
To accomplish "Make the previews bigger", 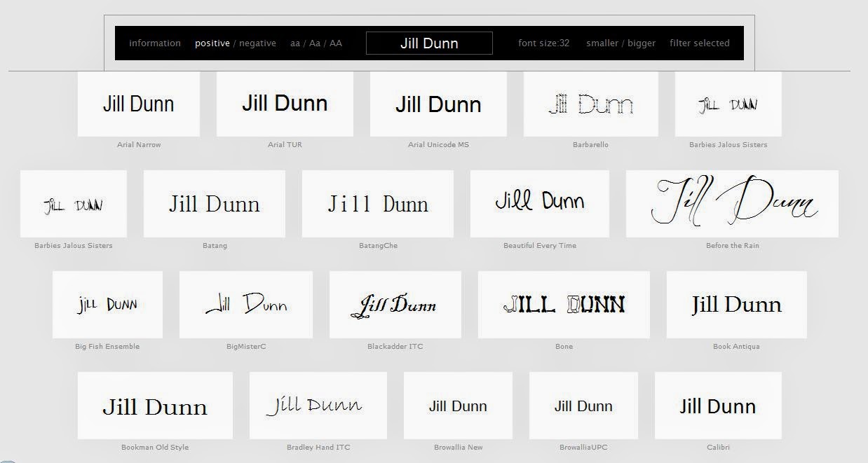I will click(642, 43).
